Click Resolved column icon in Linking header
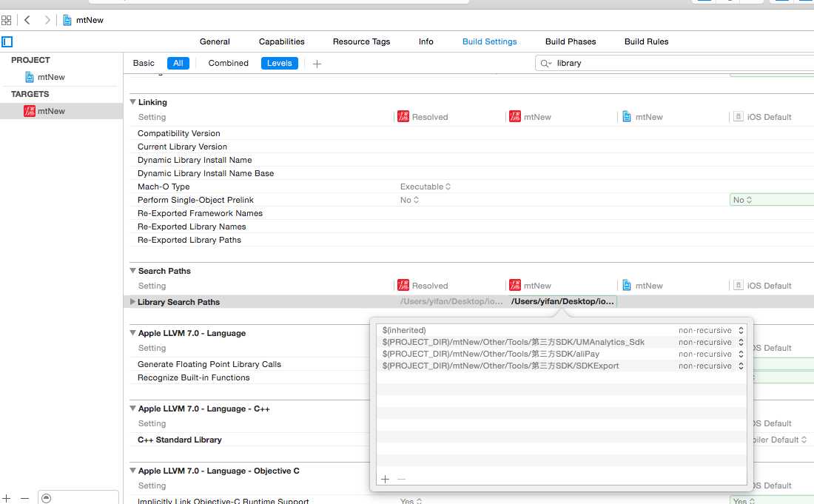 pos(403,116)
